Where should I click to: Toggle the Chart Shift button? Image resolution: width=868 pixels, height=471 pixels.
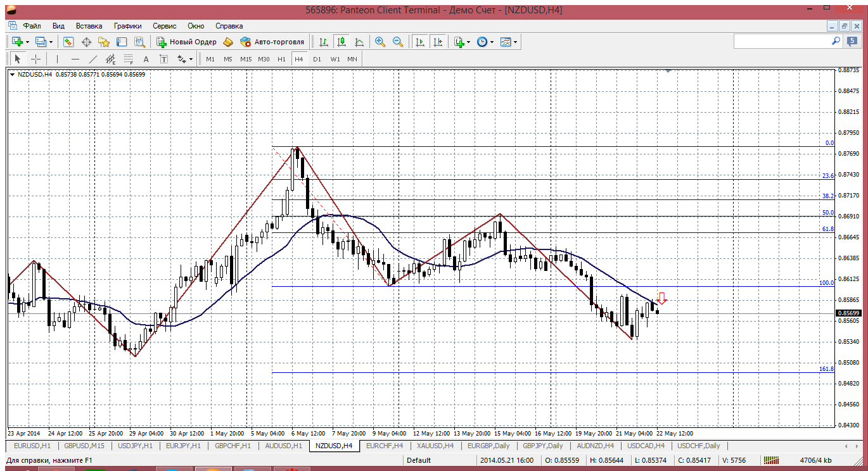click(x=437, y=42)
